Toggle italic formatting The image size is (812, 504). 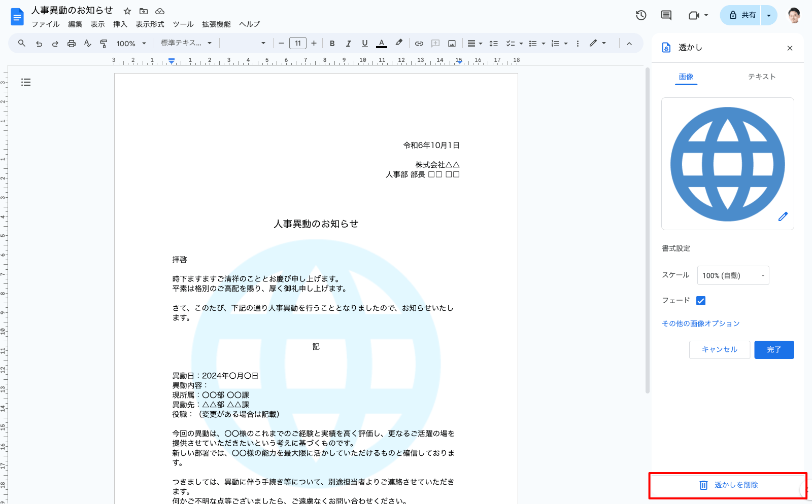[348, 44]
